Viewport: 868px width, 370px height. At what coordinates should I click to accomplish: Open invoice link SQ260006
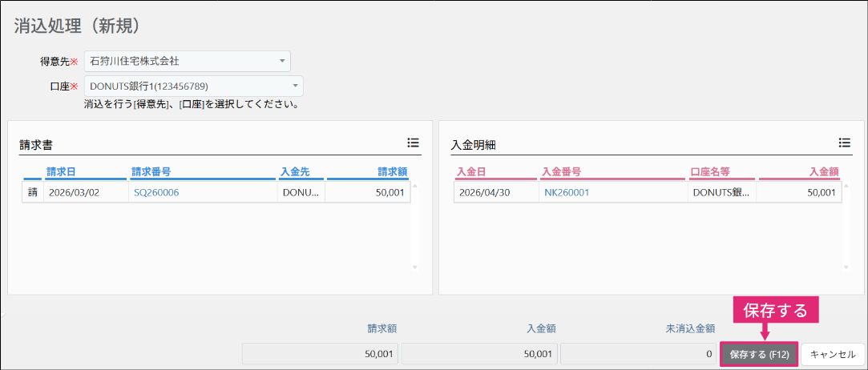156,192
